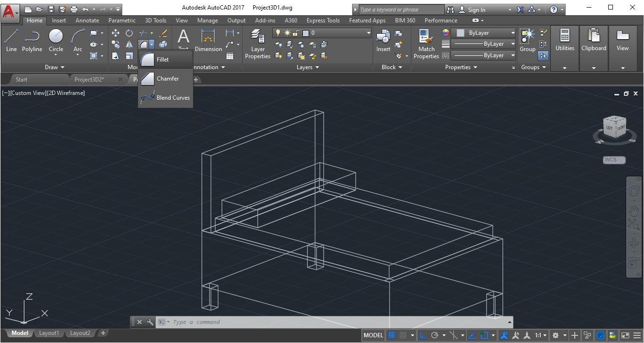This screenshot has width=644, height=343.
Task: Select the Arc tool
Action: click(77, 40)
